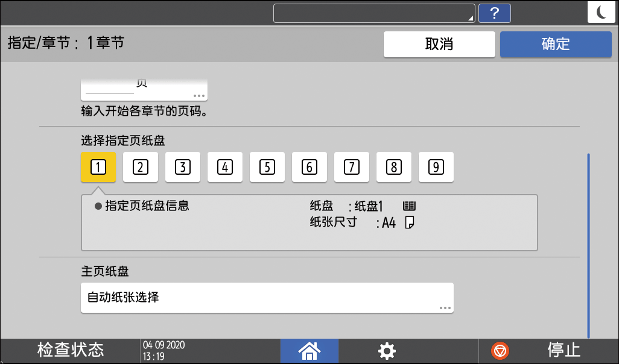Open machine settings with gear icon

(387, 350)
